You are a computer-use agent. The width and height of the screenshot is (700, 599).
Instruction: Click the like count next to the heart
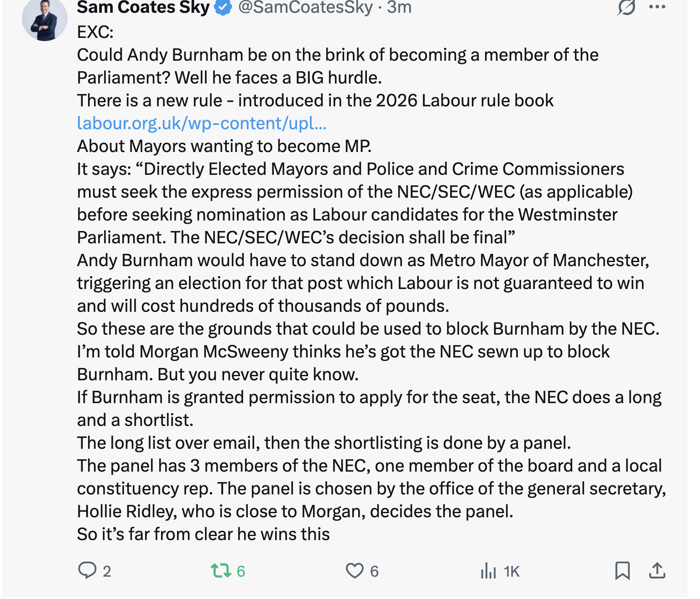coord(374,571)
